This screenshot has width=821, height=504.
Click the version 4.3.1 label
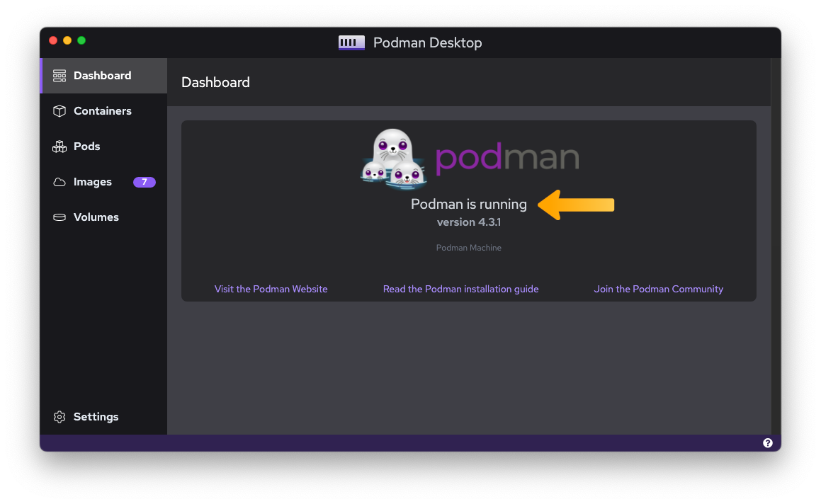468,222
